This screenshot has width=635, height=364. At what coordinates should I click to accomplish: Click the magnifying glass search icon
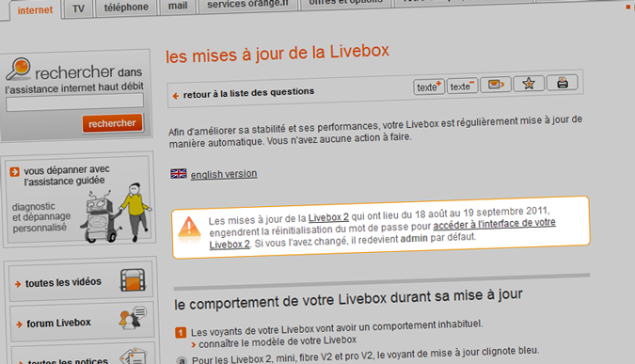pyautogui.click(x=19, y=69)
